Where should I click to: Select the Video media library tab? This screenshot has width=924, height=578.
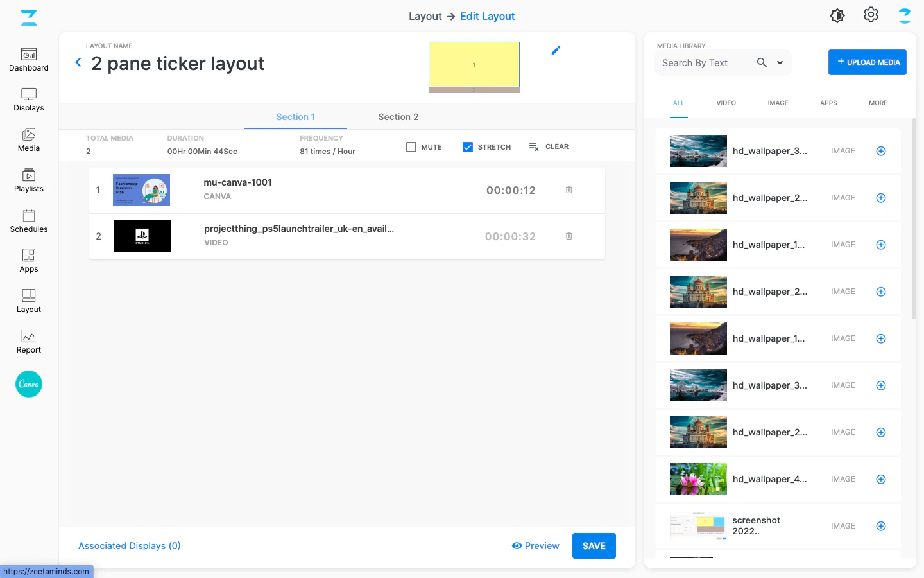point(726,103)
